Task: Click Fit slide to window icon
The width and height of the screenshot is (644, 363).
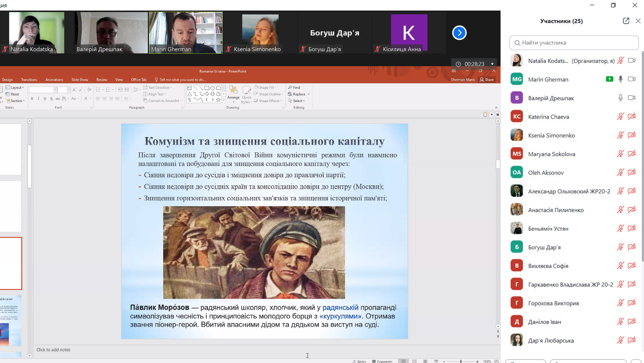Action: click(x=496, y=361)
